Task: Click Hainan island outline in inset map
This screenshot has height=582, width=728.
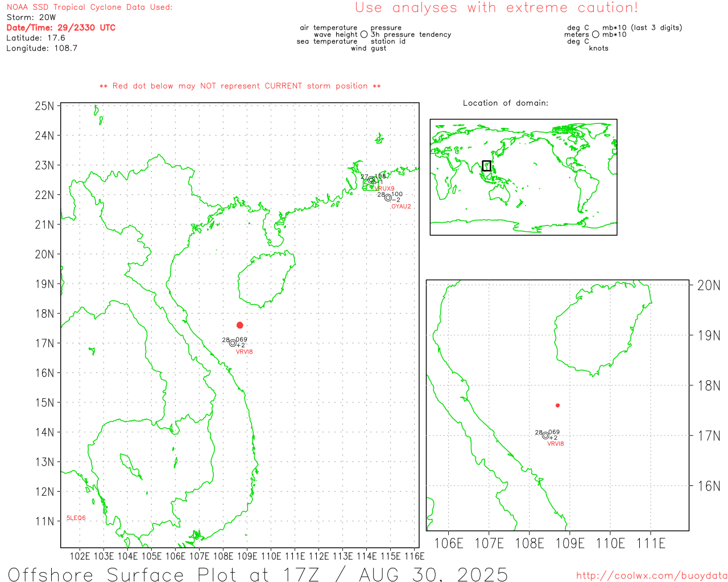Action: (603, 329)
